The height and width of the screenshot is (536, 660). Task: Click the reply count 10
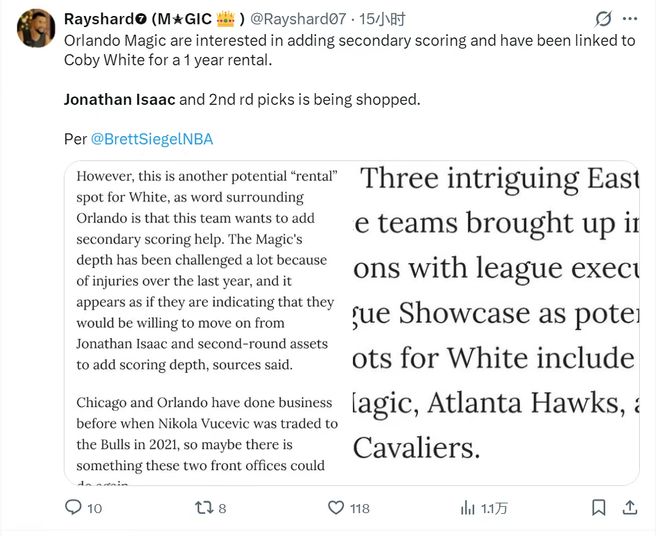[x=95, y=509]
